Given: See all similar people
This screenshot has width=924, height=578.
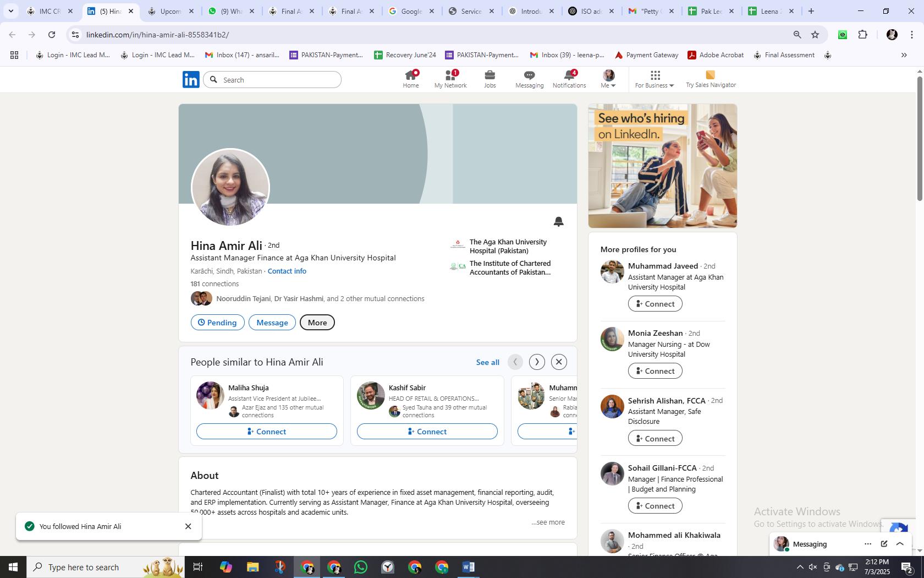Looking at the screenshot, I should [487, 362].
